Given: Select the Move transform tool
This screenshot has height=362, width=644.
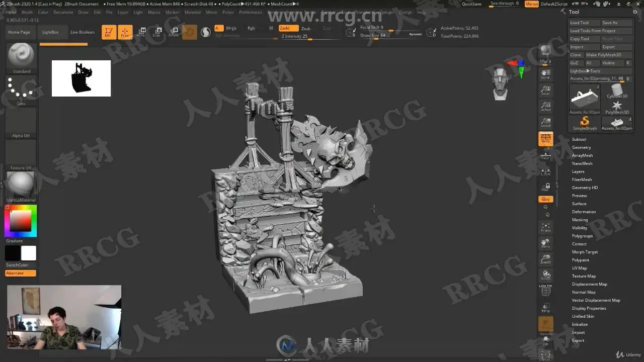Looking at the screenshot, I should pyautogui.click(x=141, y=32).
